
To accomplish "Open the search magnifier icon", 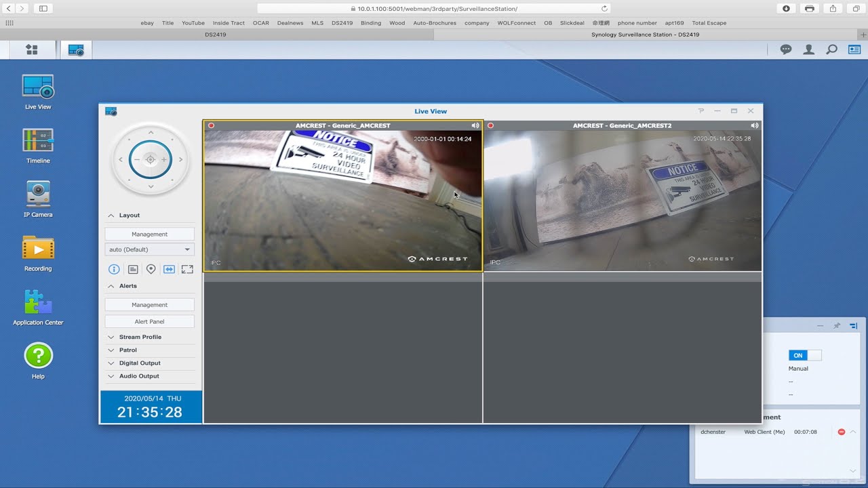I will pyautogui.click(x=831, y=49).
